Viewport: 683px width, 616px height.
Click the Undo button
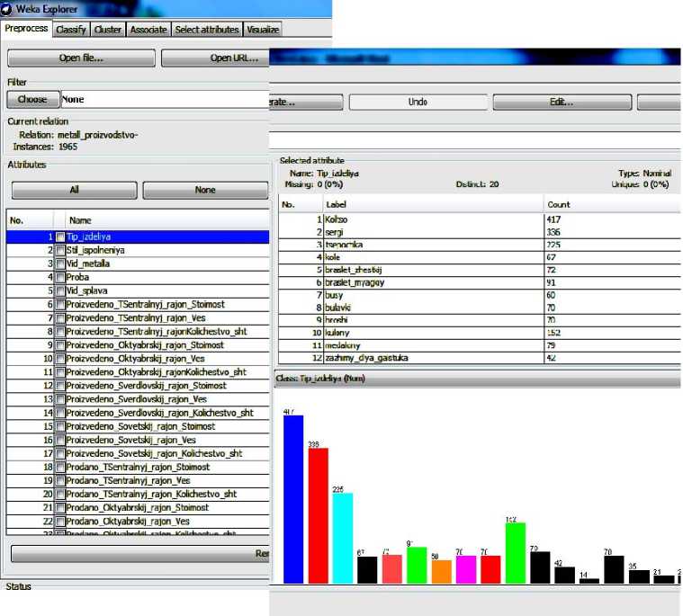(x=418, y=102)
